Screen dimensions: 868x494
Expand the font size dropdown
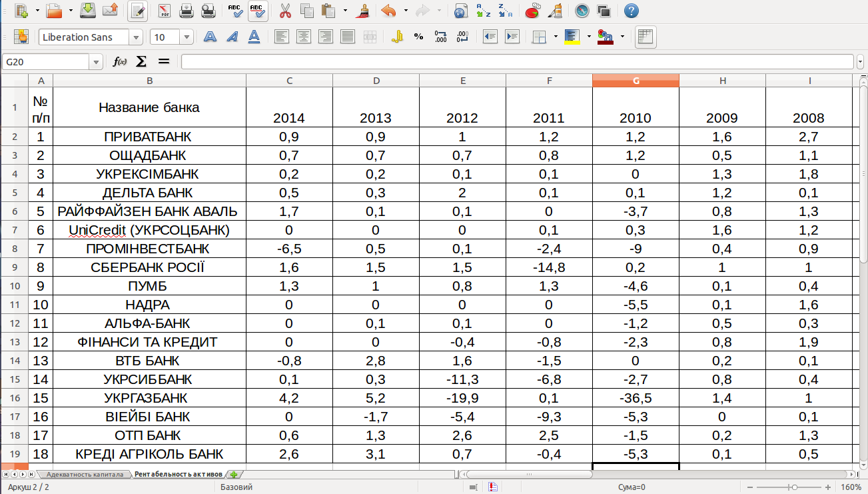click(x=187, y=37)
